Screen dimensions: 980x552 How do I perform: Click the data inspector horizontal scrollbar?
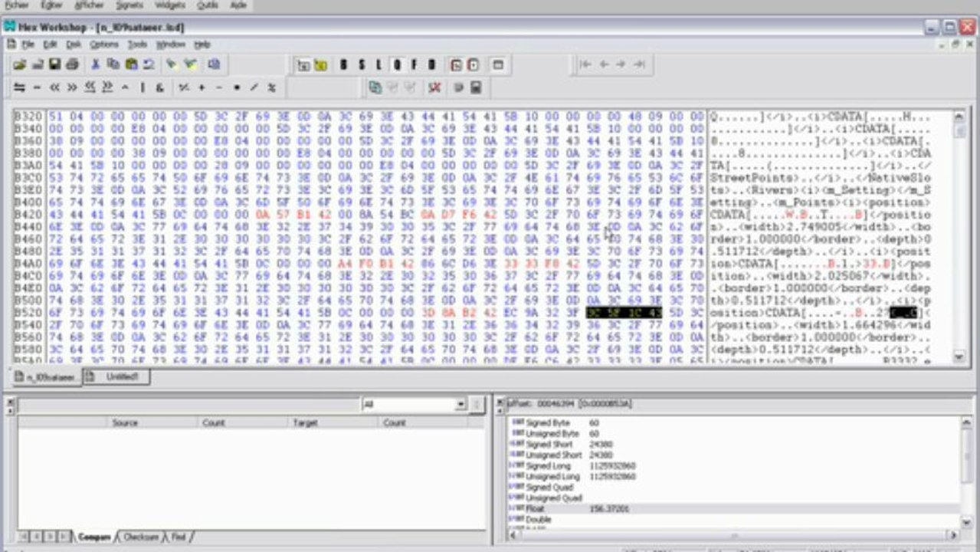pos(734,535)
